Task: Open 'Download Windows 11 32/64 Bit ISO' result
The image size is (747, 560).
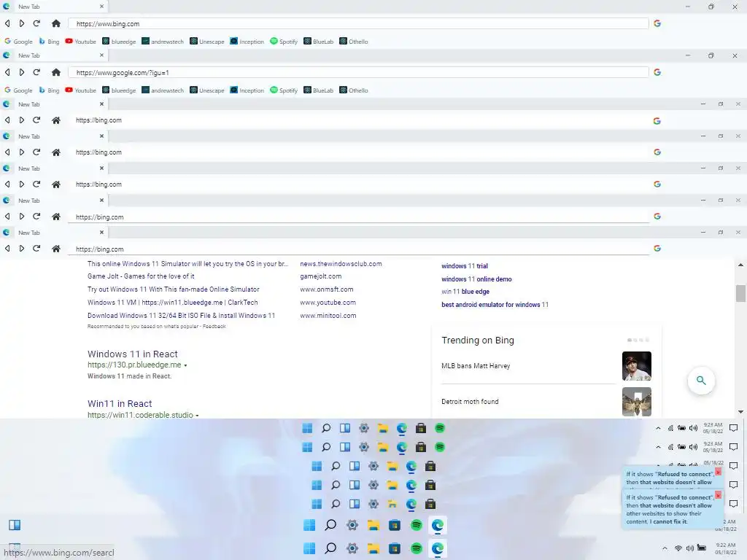Action: click(x=181, y=315)
